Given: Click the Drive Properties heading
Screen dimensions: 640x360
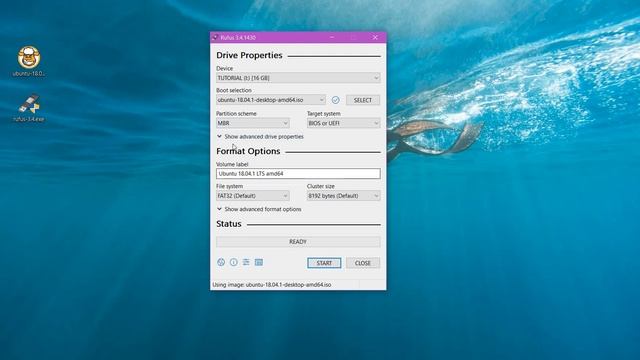Looking at the screenshot, I should tap(249, 55).
